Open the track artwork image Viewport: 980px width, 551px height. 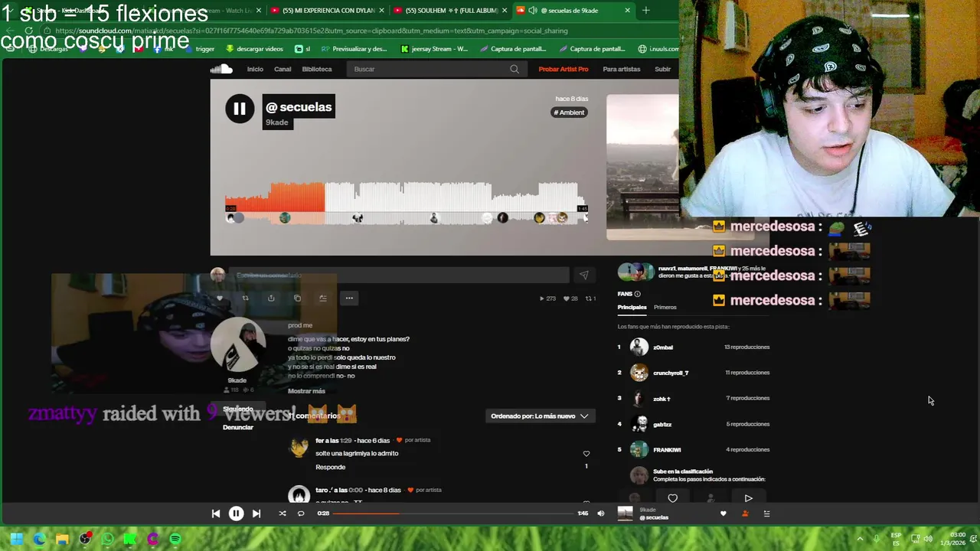pos(642,167)
